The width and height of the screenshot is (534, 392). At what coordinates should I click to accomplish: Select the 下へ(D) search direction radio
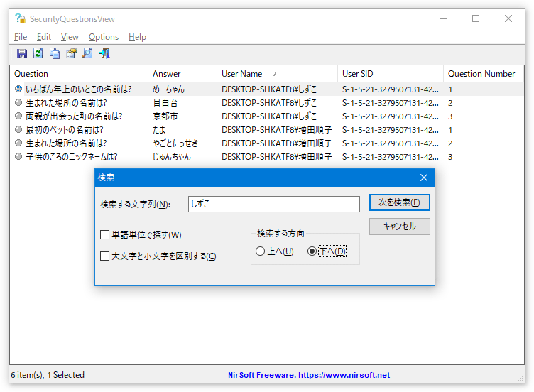tap(312, 251)
